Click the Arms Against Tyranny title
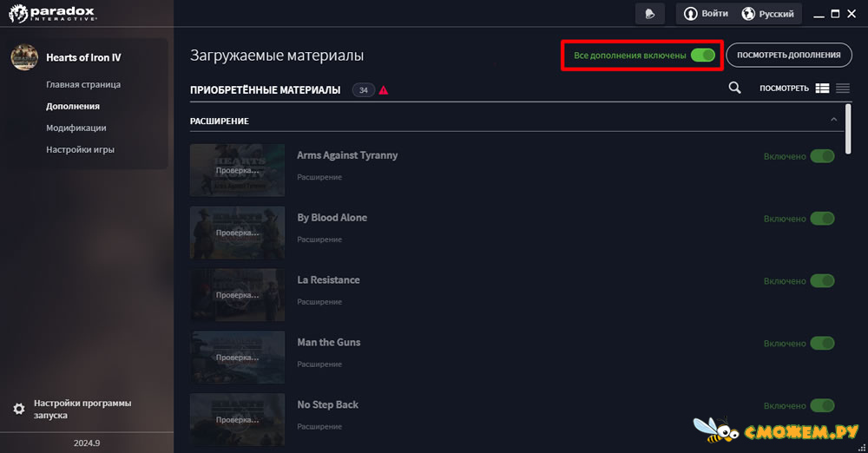The image size is (868, 453). click(x=347, y=155)
